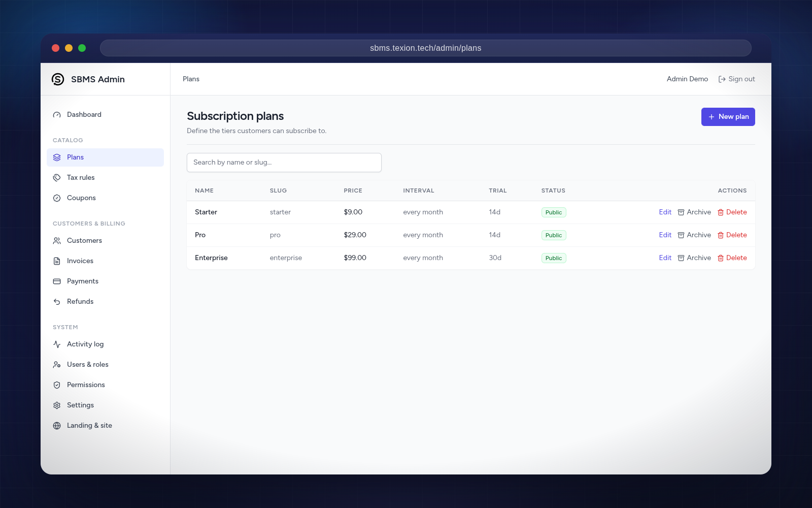Click the SBMS Admin logo icon
Image resolution: width=812 pixels, height=508 pixels.
point(58,79)
